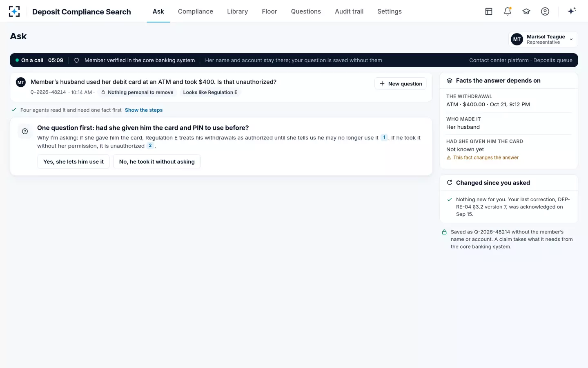The width and height of the screenshot is (588, 368).
Task: Go to the Library tab
Action: coord(238,11)
